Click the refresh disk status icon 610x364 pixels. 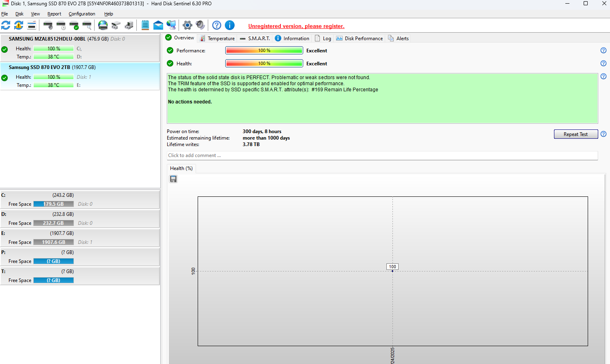pos(6,25)
